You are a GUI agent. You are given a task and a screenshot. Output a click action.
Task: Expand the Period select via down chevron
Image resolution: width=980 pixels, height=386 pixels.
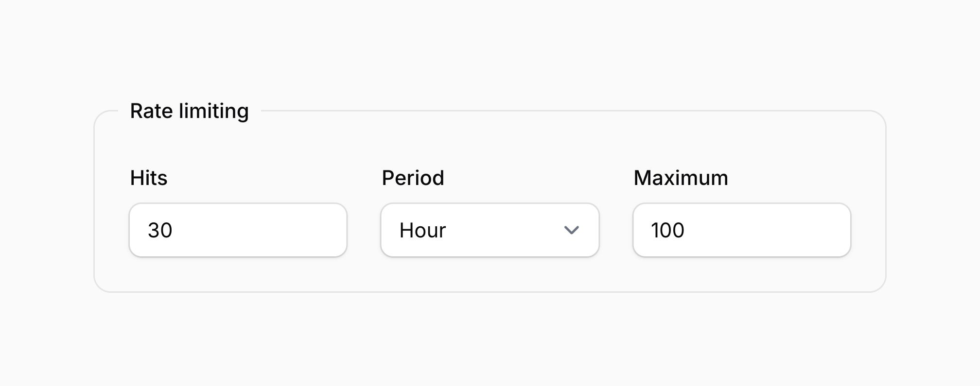click(x=571, y=230)
